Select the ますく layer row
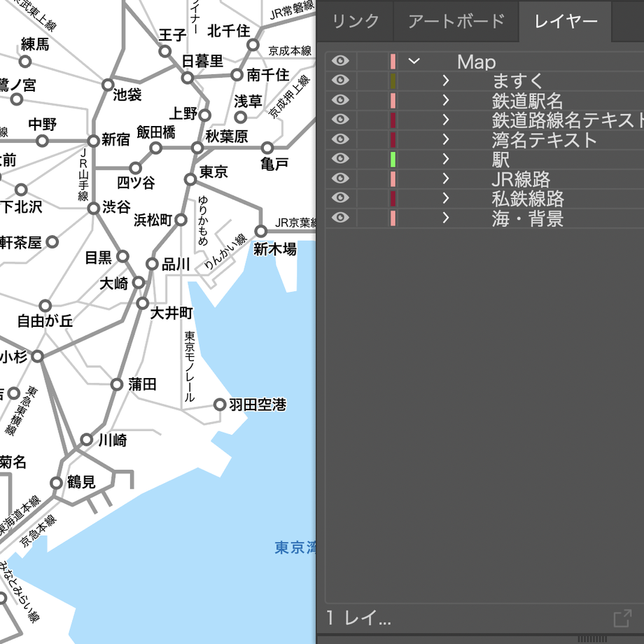This screenshot has height=644, width=644. coord(484,81)
